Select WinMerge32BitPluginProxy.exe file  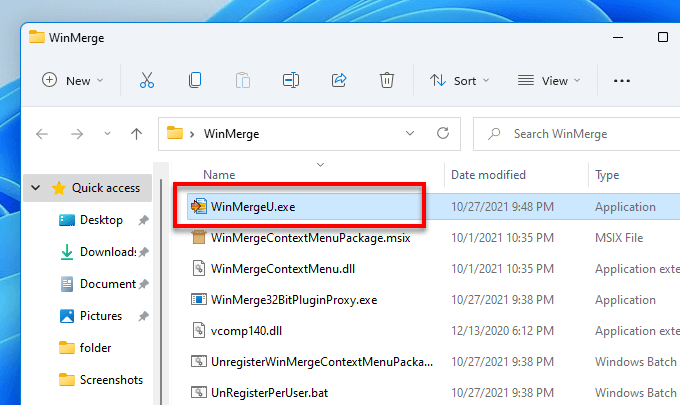point(294,300)
